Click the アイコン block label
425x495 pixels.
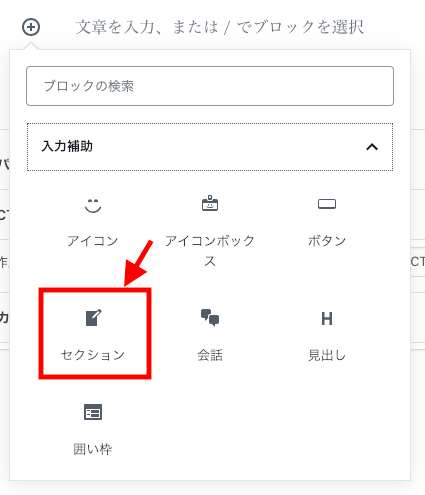pyautogui.click(x=93, y=241)
